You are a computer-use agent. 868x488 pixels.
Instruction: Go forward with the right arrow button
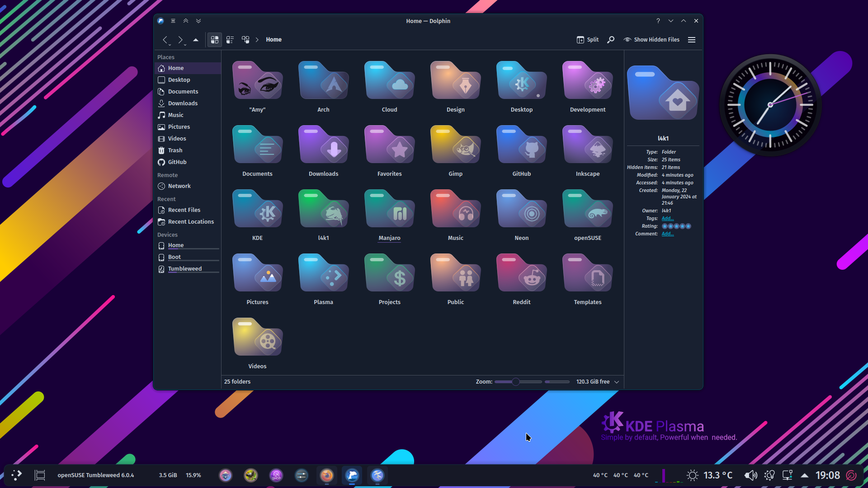[x=180, y=40]
